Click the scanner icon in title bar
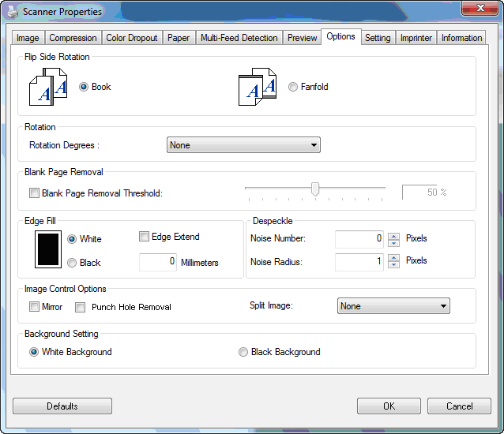Screen dimensions: 504x434 tap(13, 12)
